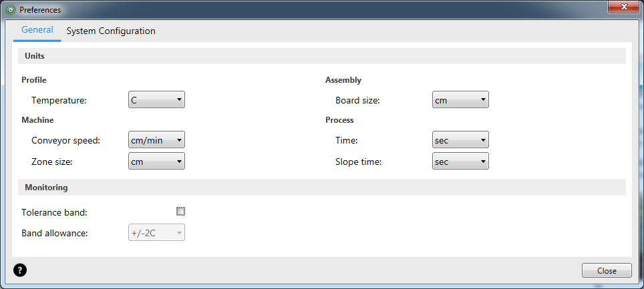Open the Board size unit dropdown
This screenshot has height=289, width=644.
coord(460,99)
